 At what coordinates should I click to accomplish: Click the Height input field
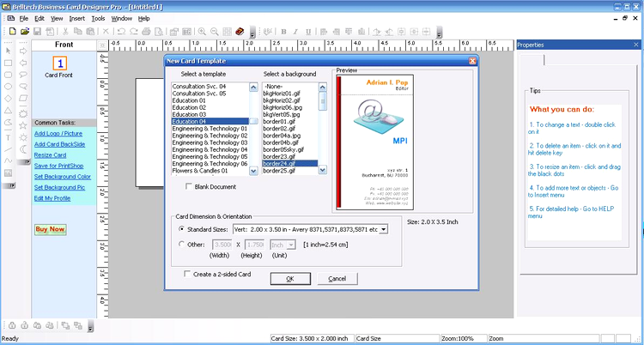point(255,245)
